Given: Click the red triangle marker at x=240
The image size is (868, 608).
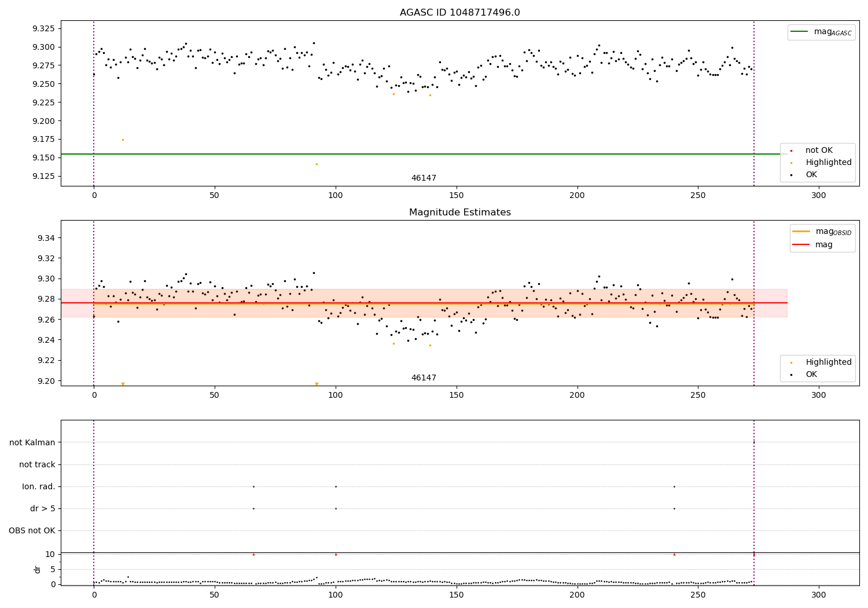Looking at the screenshot, I should (x=674, y=554).
